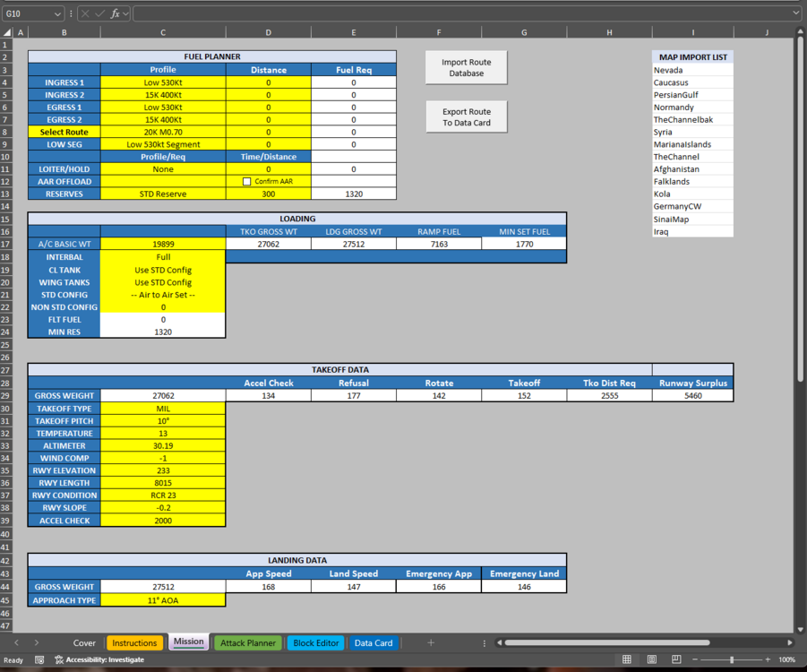This screenshot has width=807, height=672.
Task: Open the Name Box dropdown arrow
Action: pos(57,14)
